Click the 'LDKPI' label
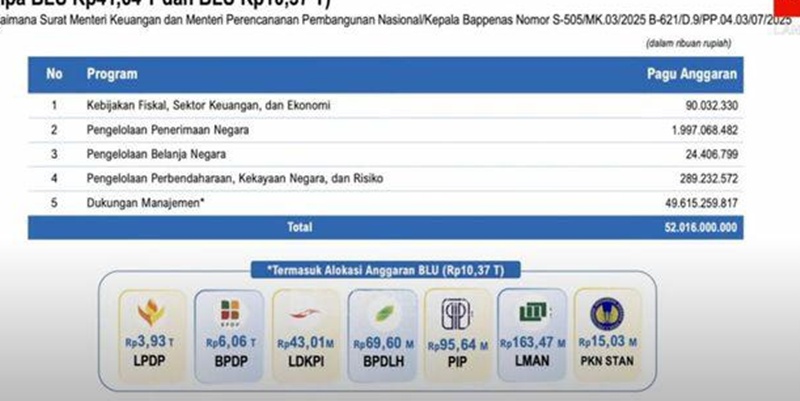The image size is (800, 401). click(306, 361)
